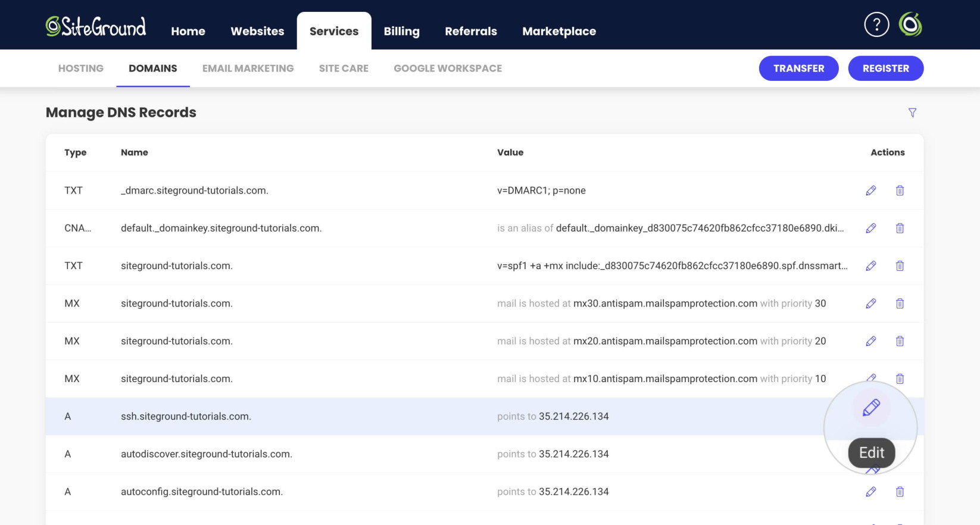Screen dimensions: 980x525
Task: Go to the Home menu
Action: click(x=188, y=31)
